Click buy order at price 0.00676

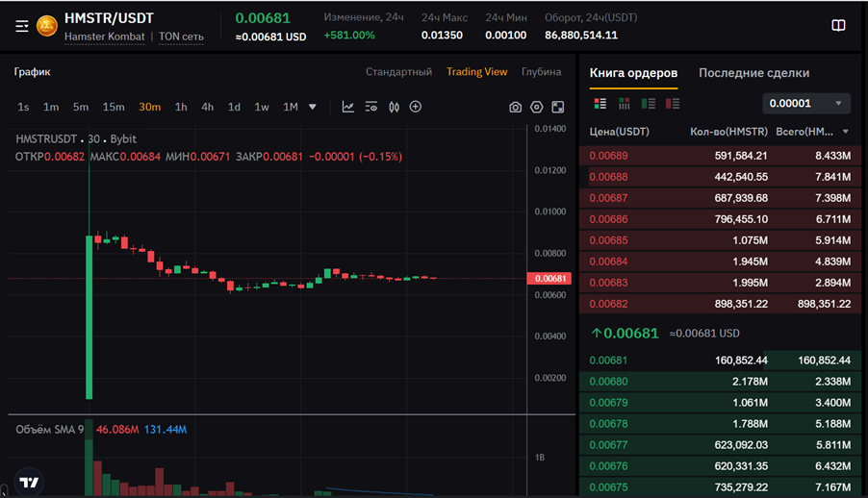[x=720, y=466]
